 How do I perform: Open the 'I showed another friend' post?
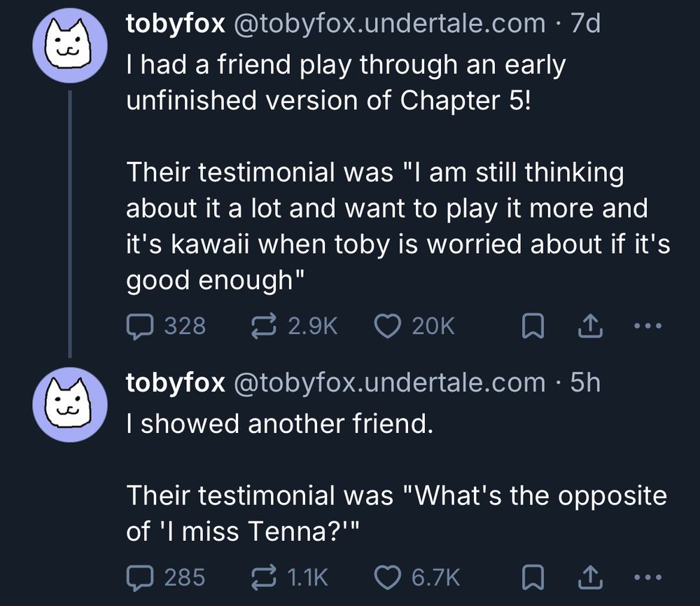280,425
